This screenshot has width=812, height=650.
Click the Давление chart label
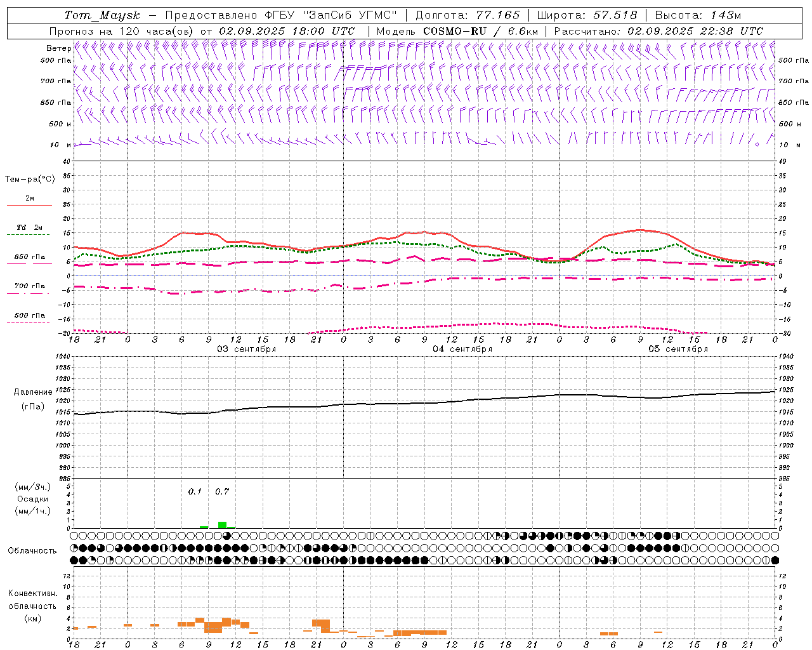pyautogui.click(x=33, y=392)
